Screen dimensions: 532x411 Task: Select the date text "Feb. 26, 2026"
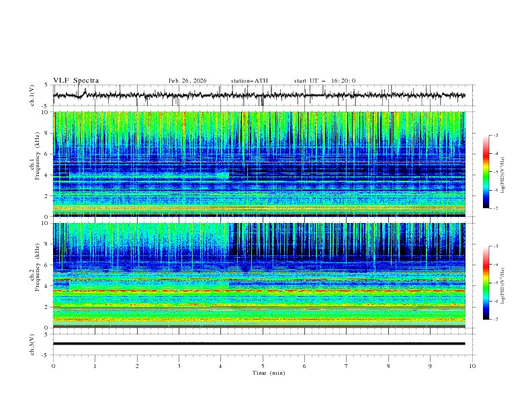click(187, 81)
